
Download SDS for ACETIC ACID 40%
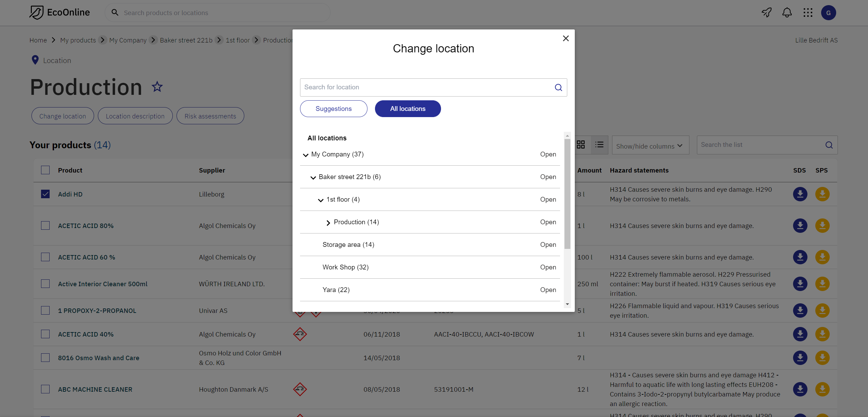(800, 334)
